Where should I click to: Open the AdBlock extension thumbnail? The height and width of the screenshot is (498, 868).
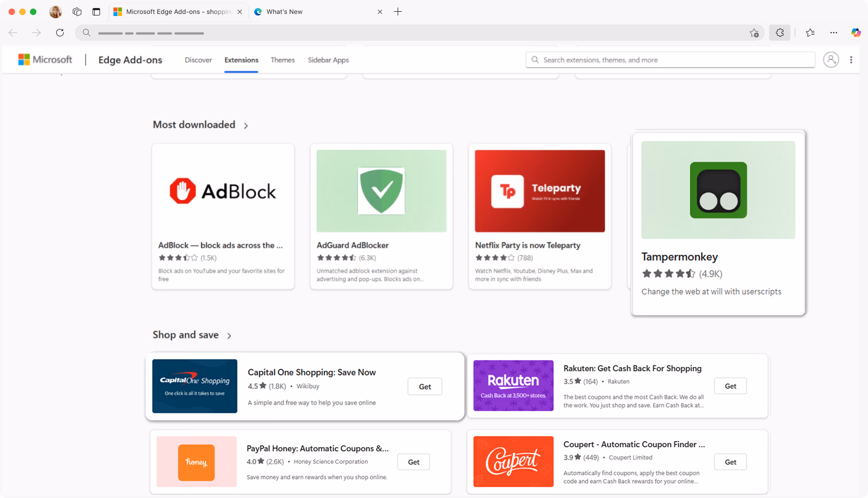[x=223, y=191]
